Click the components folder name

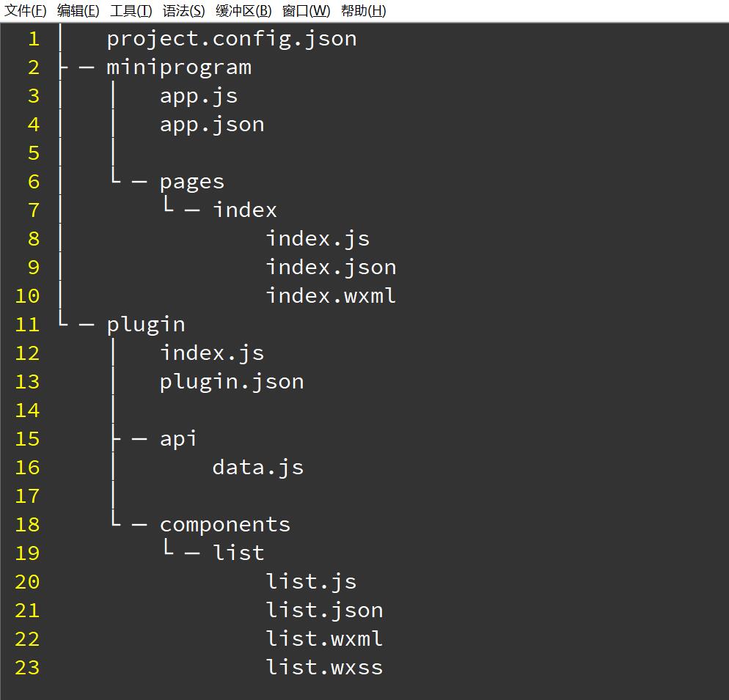225,526
